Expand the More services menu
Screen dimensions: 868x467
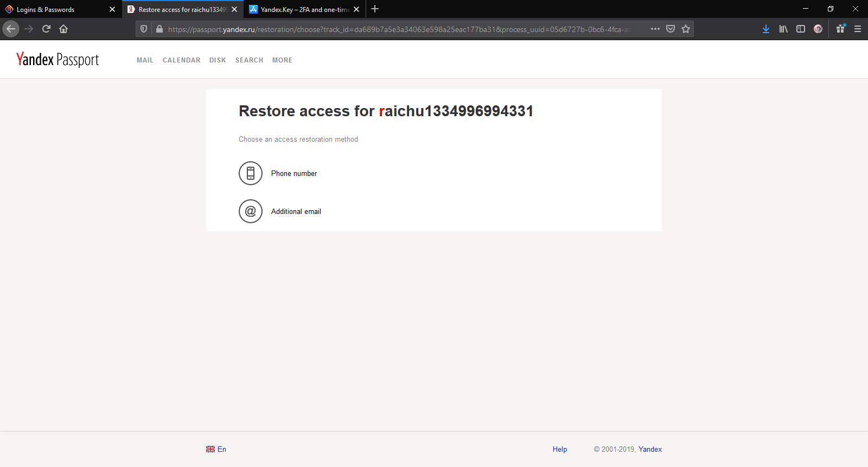[x=282, y=60]
